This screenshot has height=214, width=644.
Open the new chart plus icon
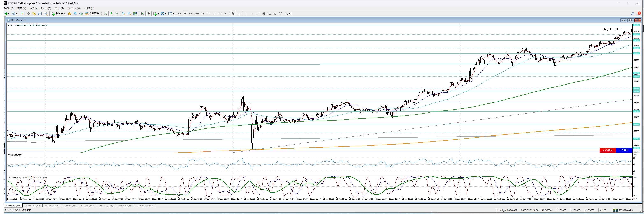coord(6,14)
